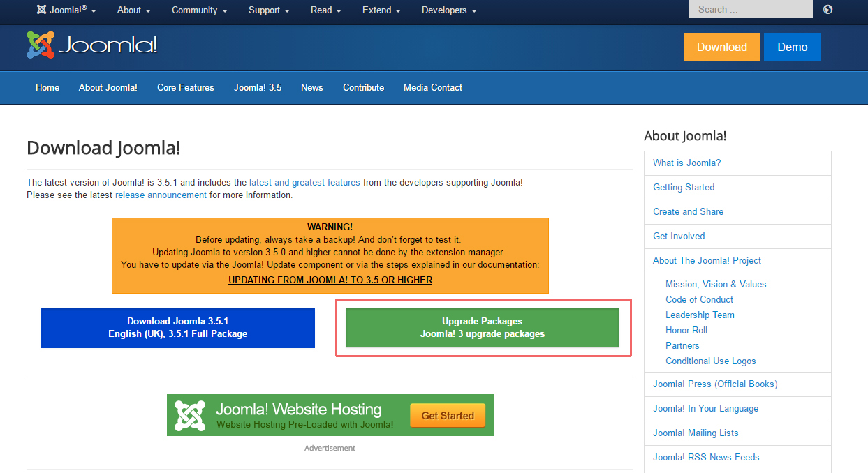This screenshot has width=868, height=473.
Task: Open the Joomla! 3.5 menu item
Action: (x=258, y=87)
